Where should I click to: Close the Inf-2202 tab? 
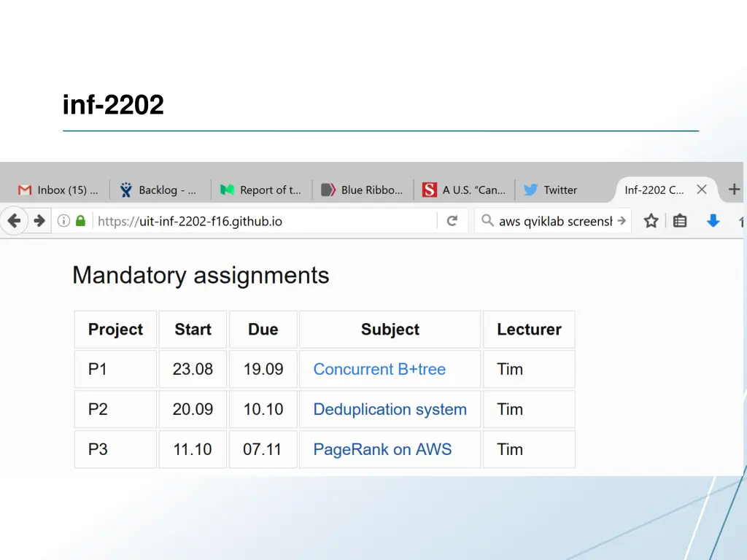click(x=702, y=190)
